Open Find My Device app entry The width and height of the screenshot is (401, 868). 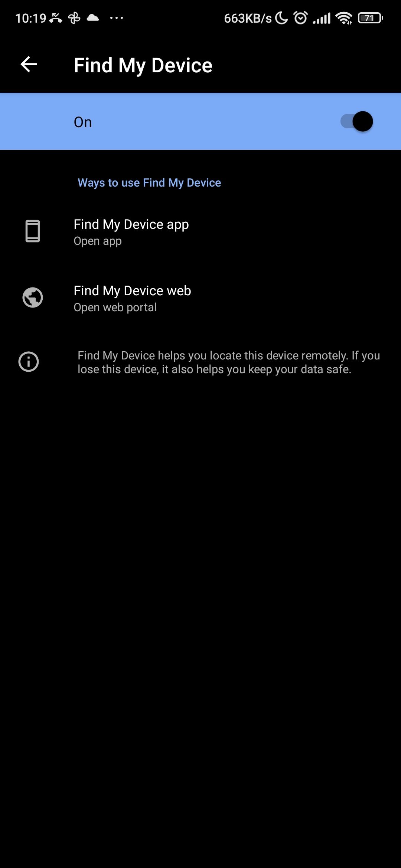pyautogui.click(x=200, y=232)
